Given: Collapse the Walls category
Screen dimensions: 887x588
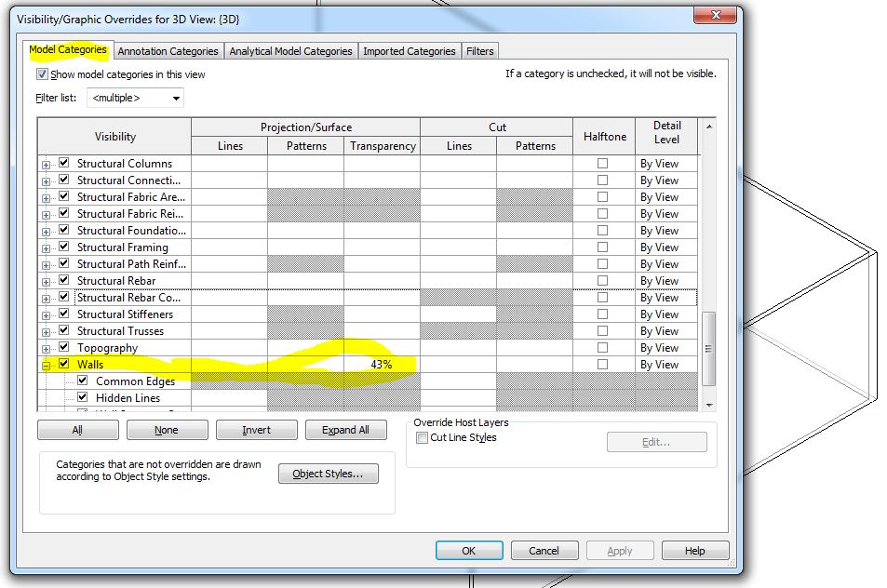Looking at the screenshot, I should pos(46,366).
